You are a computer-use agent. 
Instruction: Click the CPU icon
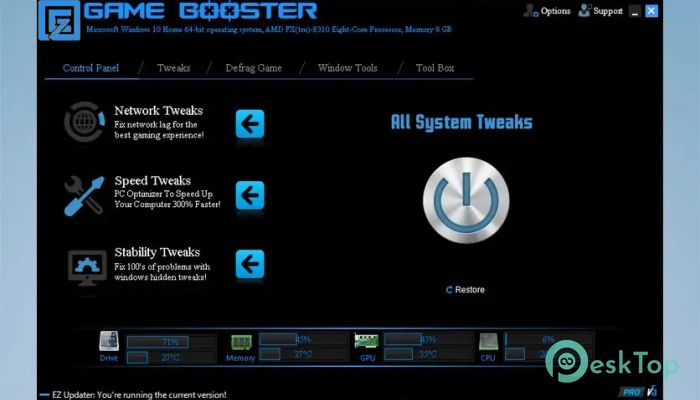point(488,342)
